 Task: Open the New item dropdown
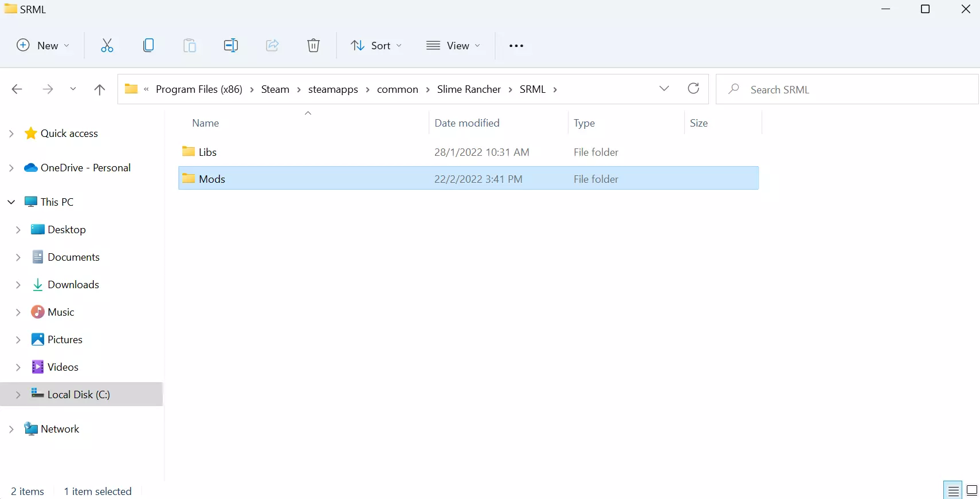[x=43, y=45]
